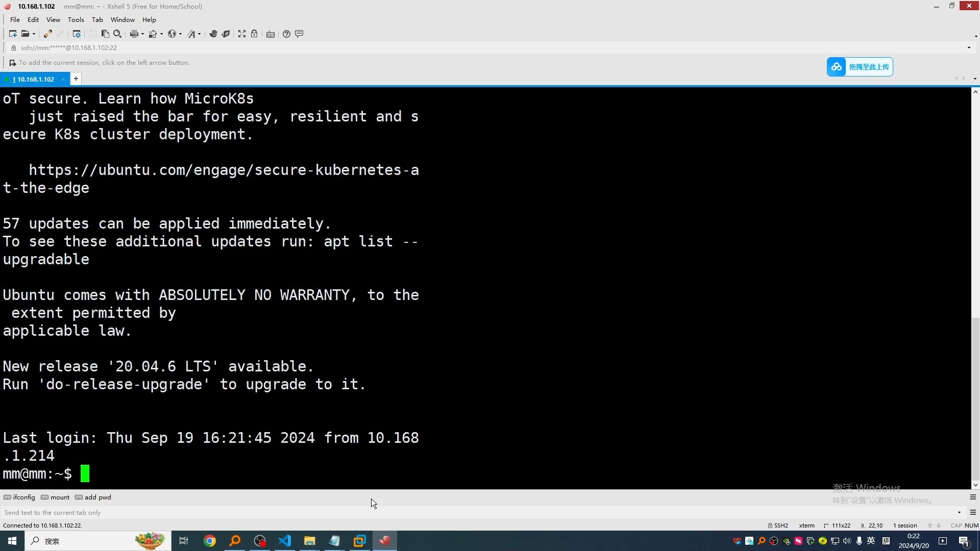Click the Encoding globe icon

click(x=172, y=34)
